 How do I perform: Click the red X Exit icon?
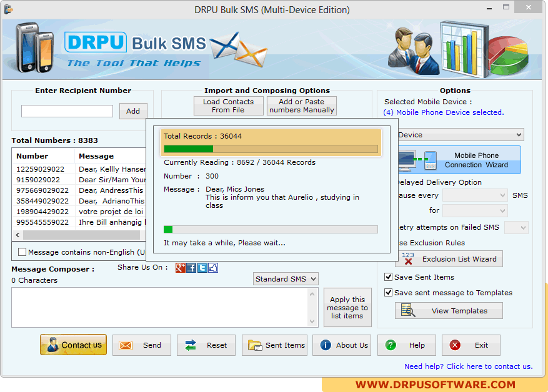click(x=455, y=345)
